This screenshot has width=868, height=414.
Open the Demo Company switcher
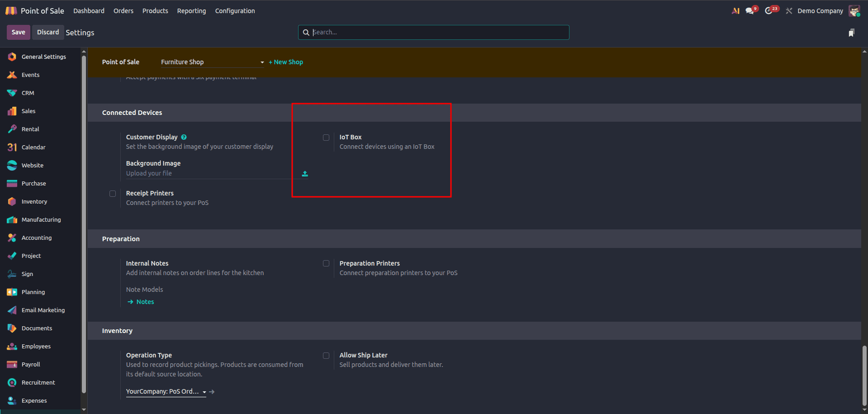pos(820,11)
